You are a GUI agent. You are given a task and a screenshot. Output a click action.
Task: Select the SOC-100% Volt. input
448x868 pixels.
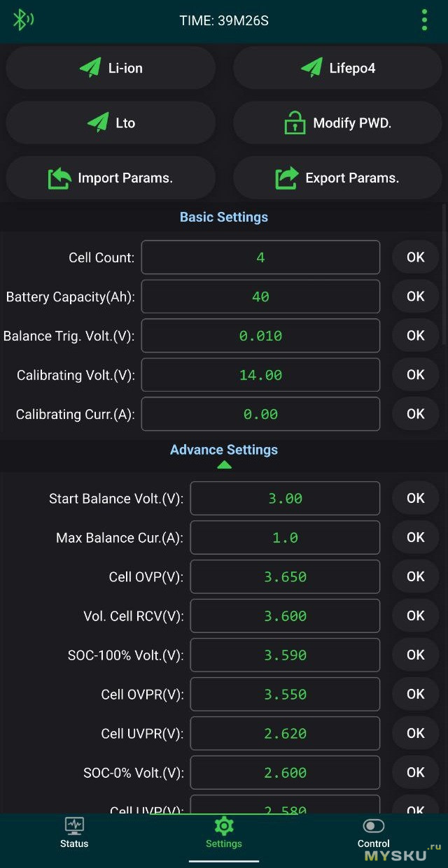coord(285,655)
